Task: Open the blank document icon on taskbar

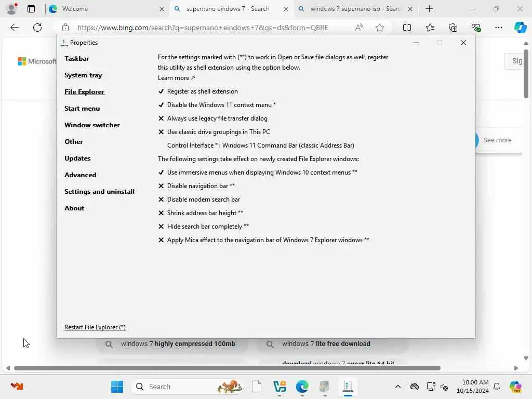Action: pyautogui.click(x=257, y=387)
